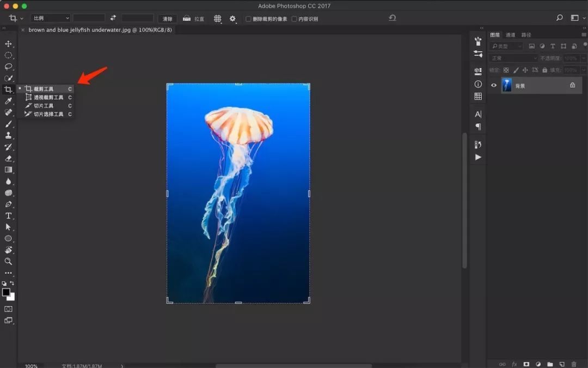This screenshot has width=588, height=368.
Task: Click the 清除 button
Action: (x=168, y=19)
